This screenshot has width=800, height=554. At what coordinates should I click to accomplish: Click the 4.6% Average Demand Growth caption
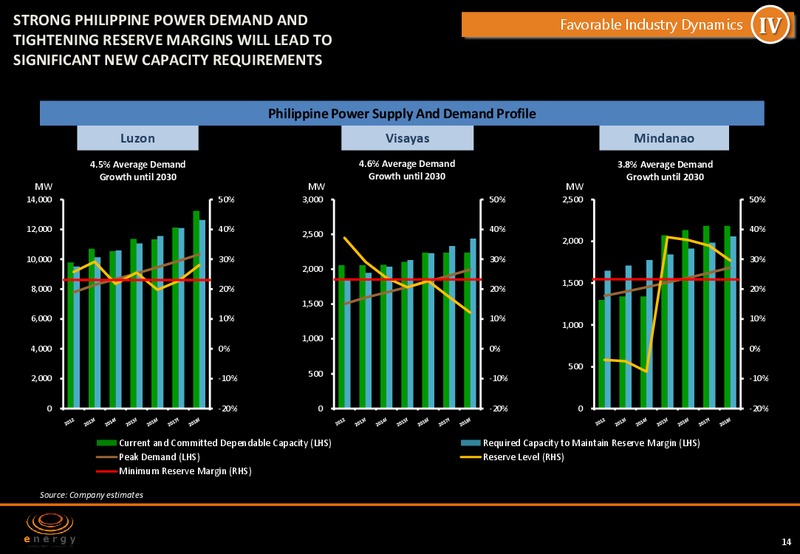coord(407,170)
